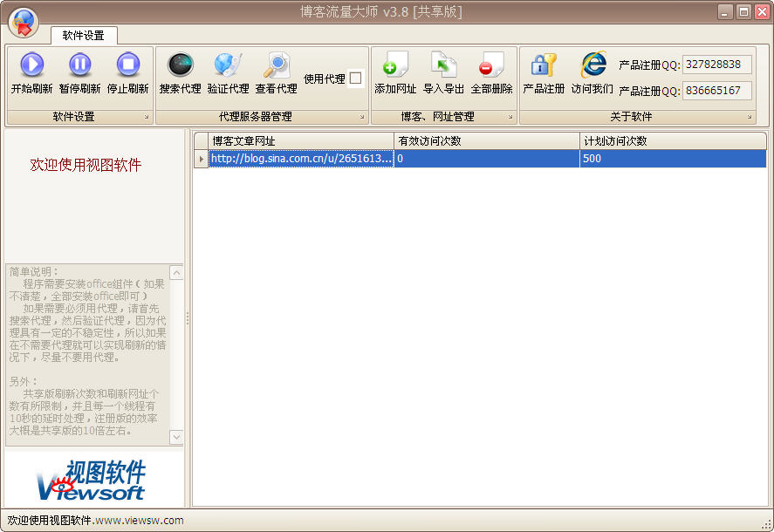Select the 软件设置 ribbon tab
The height and width of the screenshot is (532, 774).
coord(84,36)
